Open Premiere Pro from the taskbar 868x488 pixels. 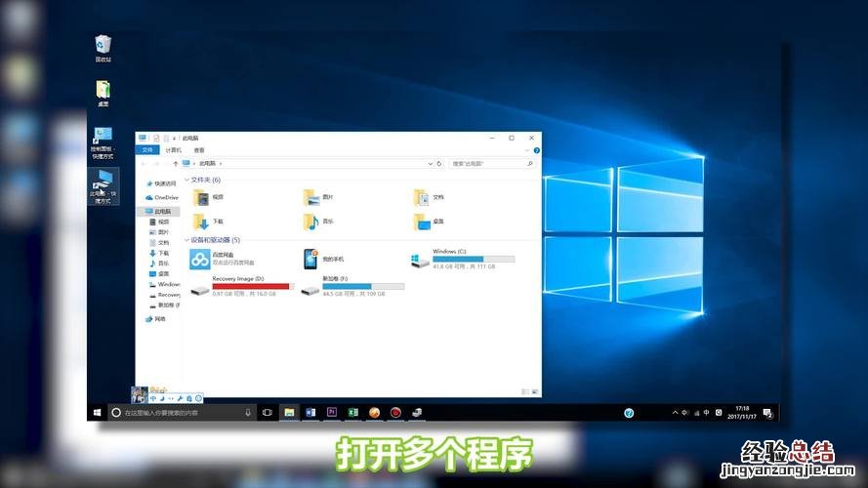click(x=332, y=412)
